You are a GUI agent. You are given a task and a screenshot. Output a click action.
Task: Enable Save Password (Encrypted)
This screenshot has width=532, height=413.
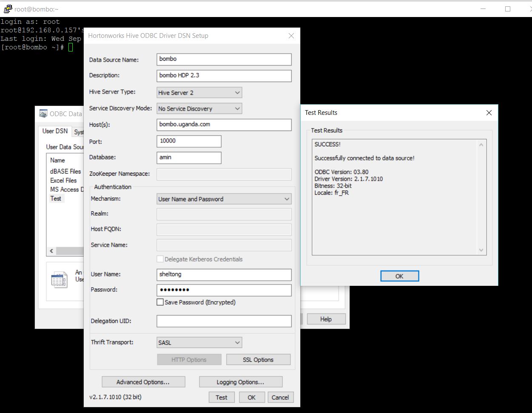point(160,302)
